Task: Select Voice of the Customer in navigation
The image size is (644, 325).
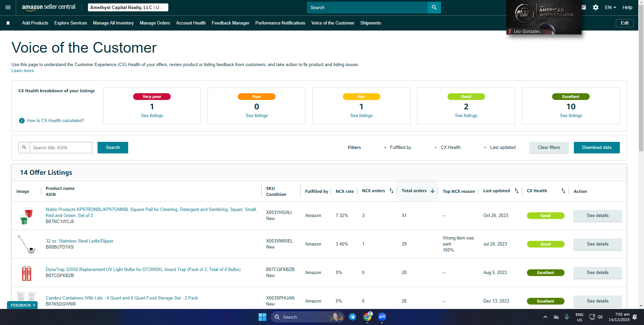Action: pyautogui.click(x=333, y=23)
